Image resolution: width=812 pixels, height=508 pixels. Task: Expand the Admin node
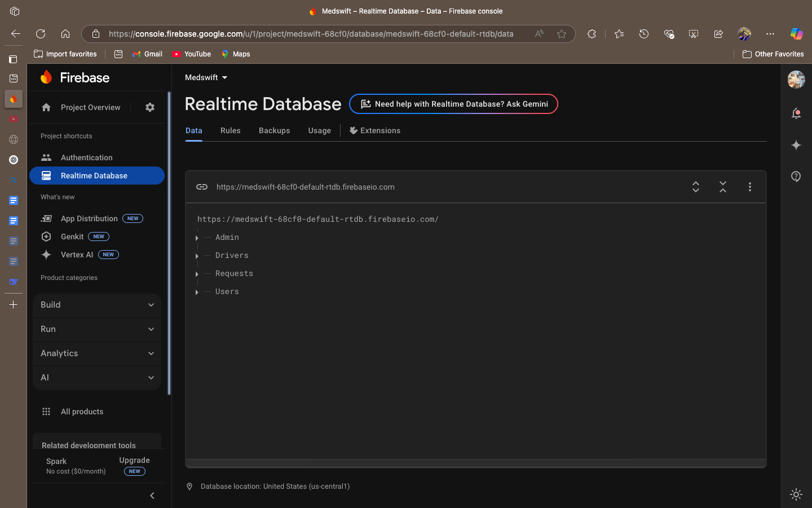197,238
